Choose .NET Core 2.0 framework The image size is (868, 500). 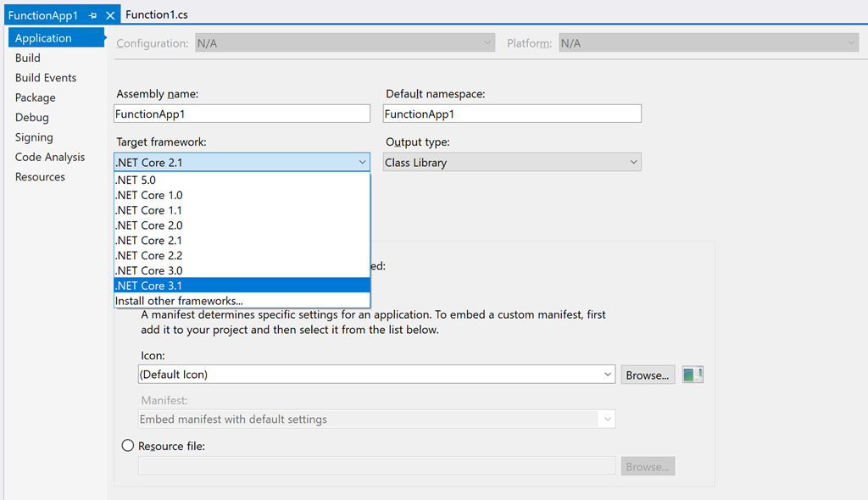pos(242,225)
